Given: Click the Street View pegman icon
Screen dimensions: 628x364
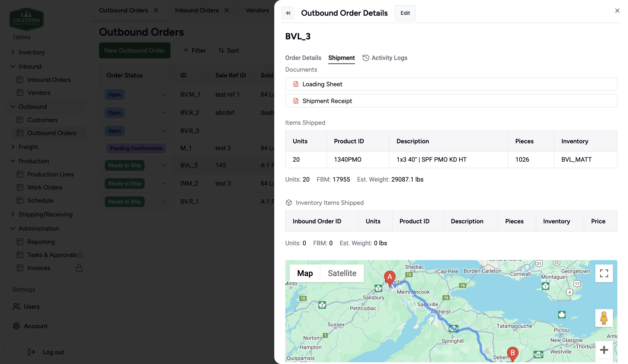Looking at the screenshot, I should click(604, 318).
